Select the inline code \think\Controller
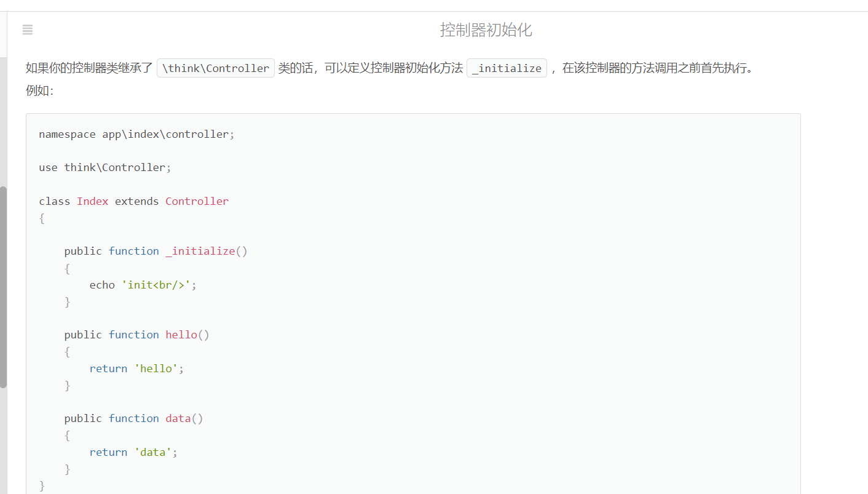This screenshot has width=868, height=494. click(x=215, y=68)
